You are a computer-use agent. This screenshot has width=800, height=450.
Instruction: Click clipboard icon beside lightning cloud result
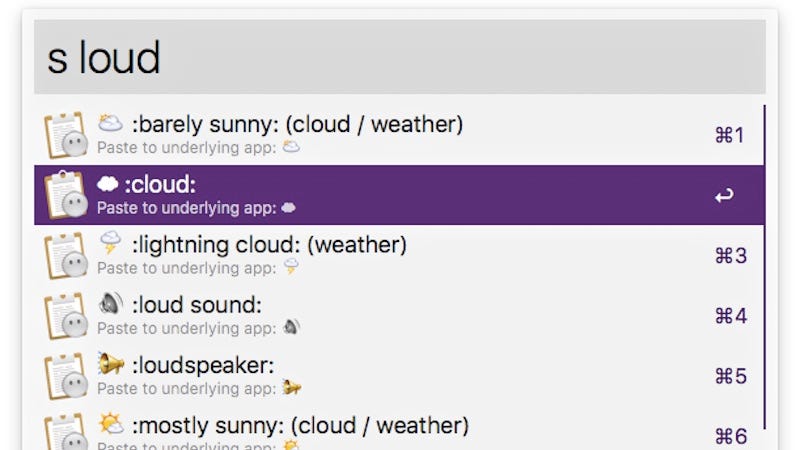pos(65,256)
